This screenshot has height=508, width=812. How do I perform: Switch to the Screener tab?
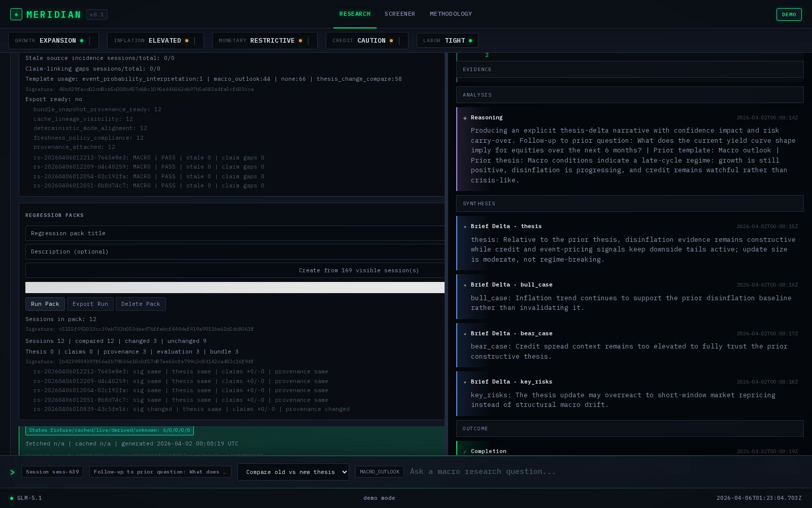point(399,14)
